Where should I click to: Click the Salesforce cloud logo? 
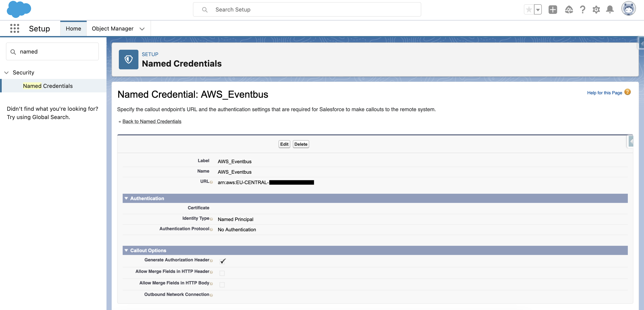point(19,10)
